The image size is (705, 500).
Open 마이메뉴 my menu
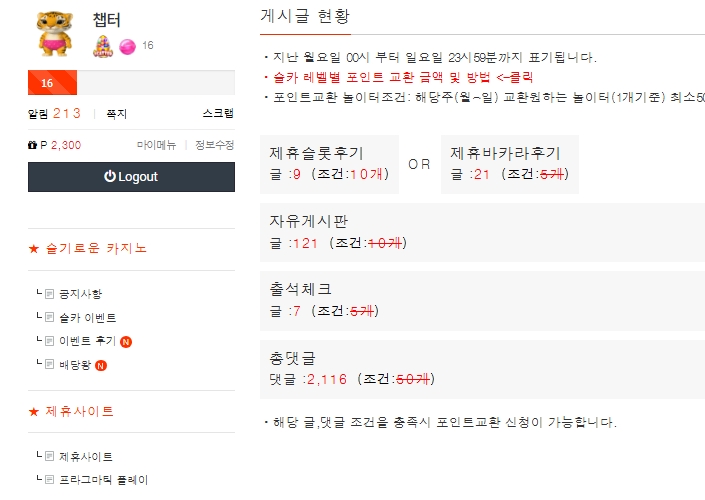click(156, 145)
